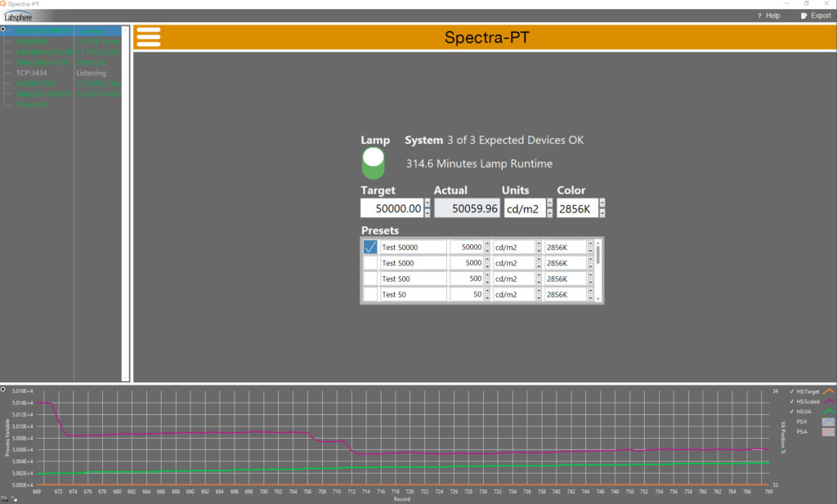Check the Test 50 preset checkbox
Image resolution: width=837 pixels, height=504 pixels.
(x=370, y=294)
